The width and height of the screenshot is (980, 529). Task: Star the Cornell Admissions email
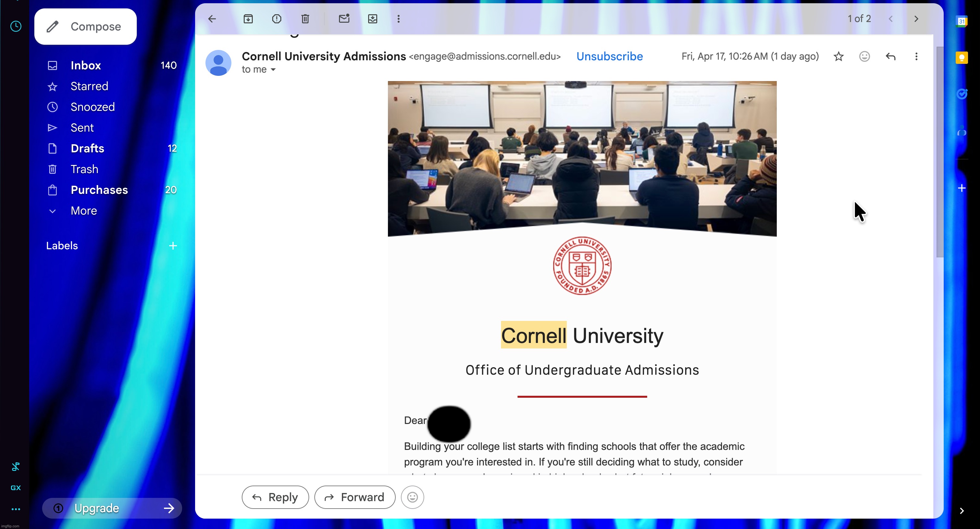tap(838, 57)
